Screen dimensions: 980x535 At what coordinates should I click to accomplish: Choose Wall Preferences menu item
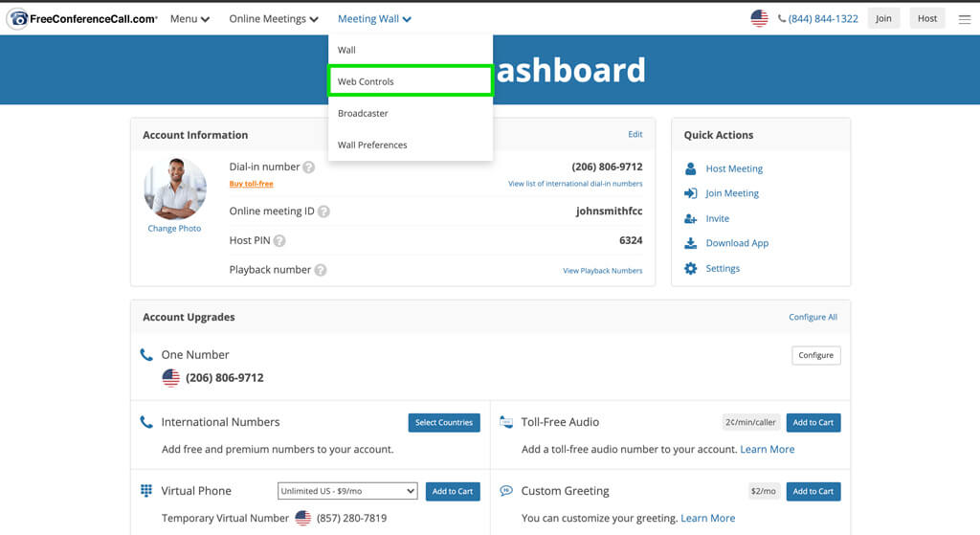(372, 145)
